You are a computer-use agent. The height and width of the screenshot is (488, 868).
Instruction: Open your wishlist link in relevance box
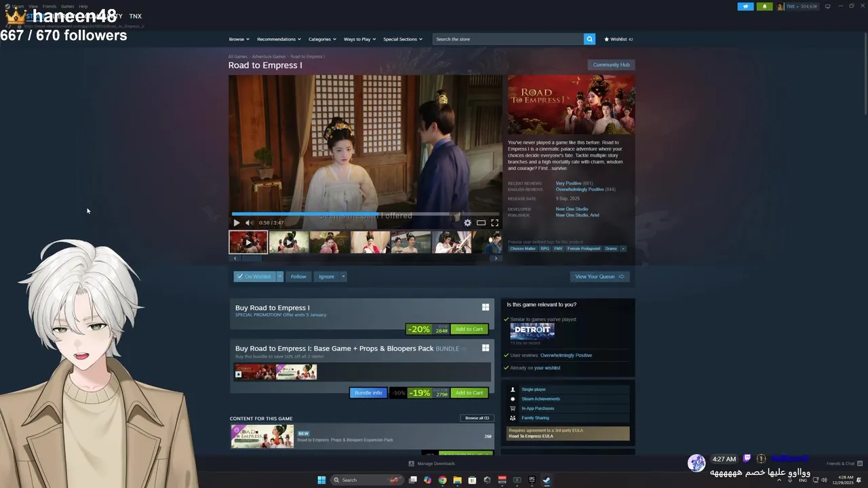[547, 368]
